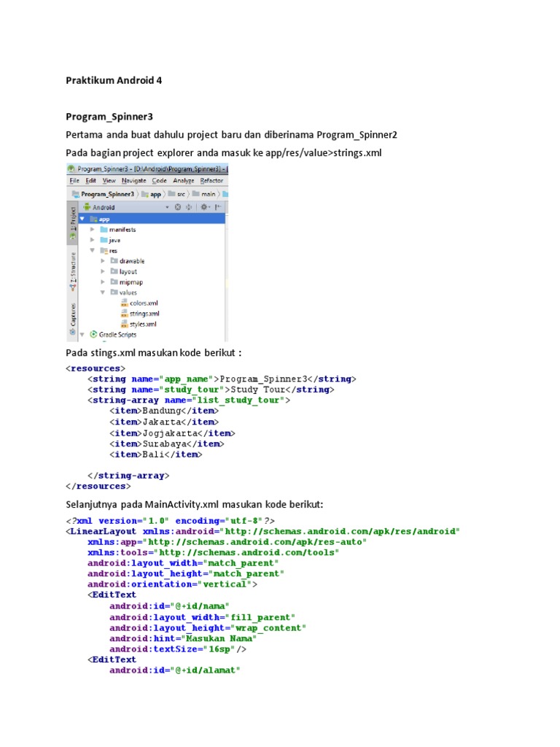
Task: Click the manifests folder icon
Action: [x=104, y=229]
